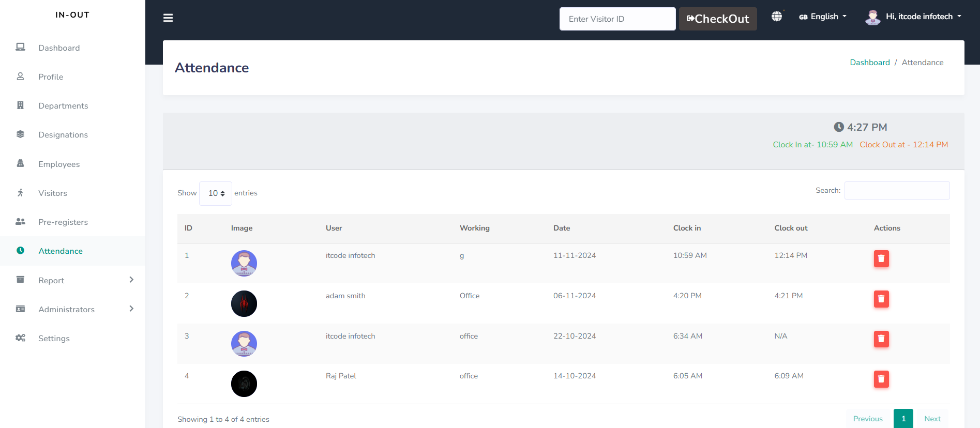The image size is (980, 428).
Task: Select Designations in the sidebar
Action: [63, 135]
